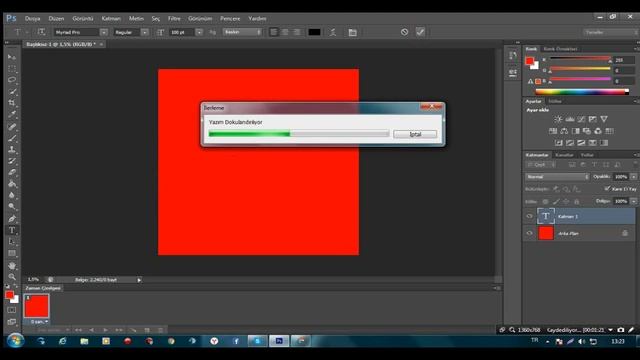
Task: Go to the first frame button
Action: (78, 330)
